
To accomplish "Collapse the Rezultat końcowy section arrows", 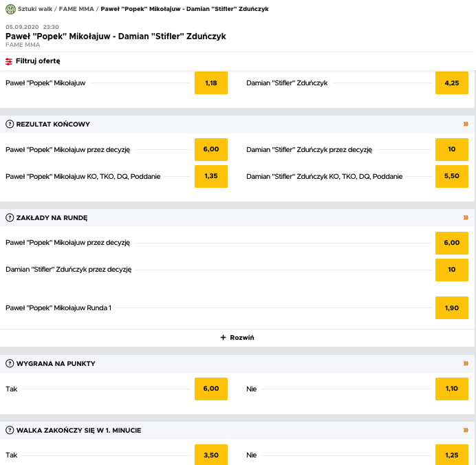I will (466, 125).
